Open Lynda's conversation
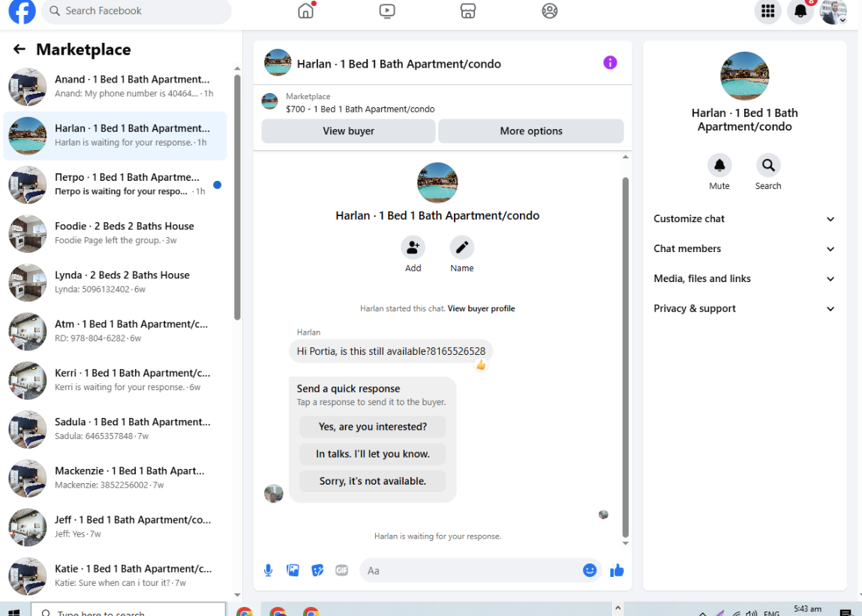Image resolution: width=862 pixels, height=616 pixels. click(x=115, y=283)
